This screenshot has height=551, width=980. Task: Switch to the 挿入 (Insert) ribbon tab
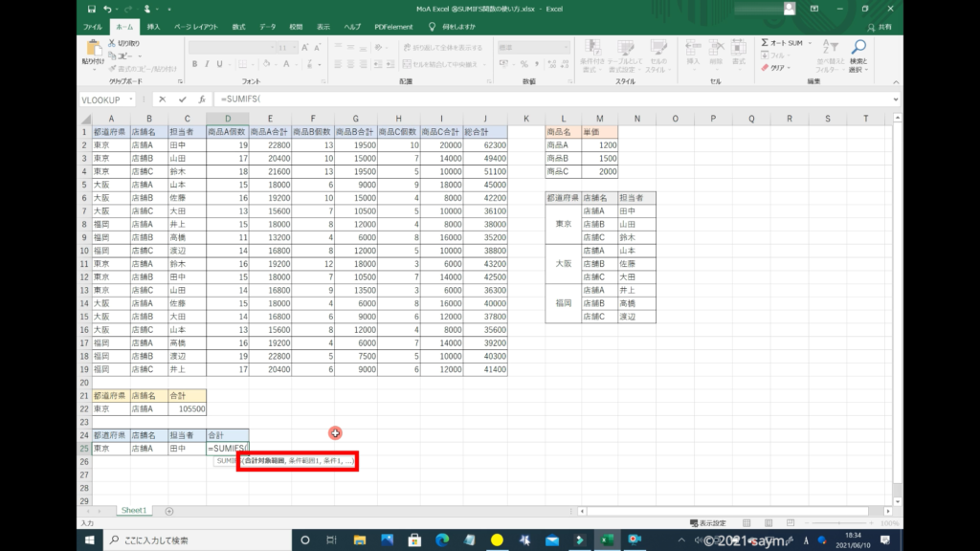coord(153,27)
